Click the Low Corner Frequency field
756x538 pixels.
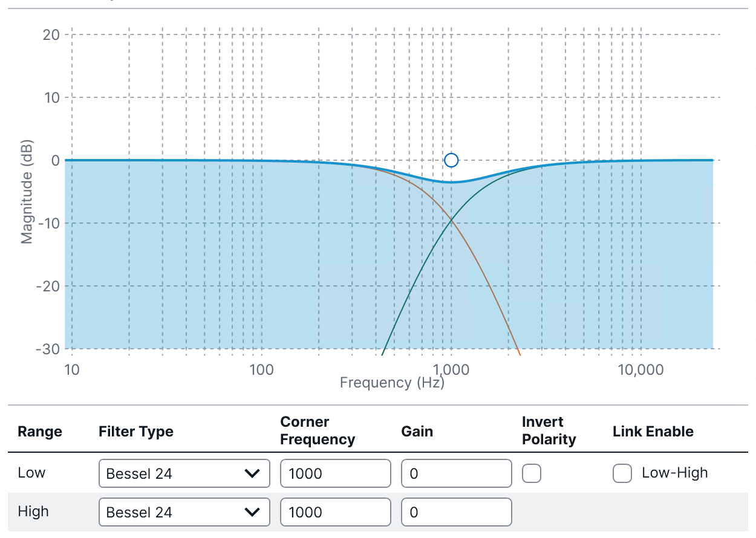(335, 473)
